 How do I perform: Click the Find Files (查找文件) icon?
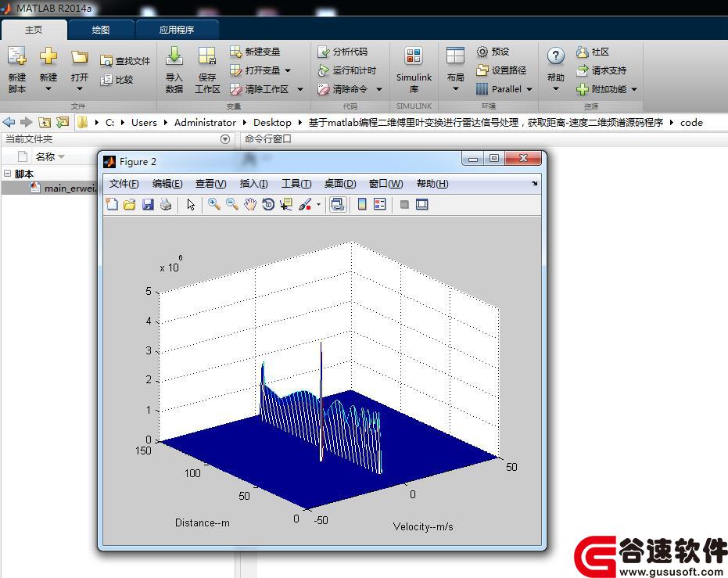(x=106, y=61)
